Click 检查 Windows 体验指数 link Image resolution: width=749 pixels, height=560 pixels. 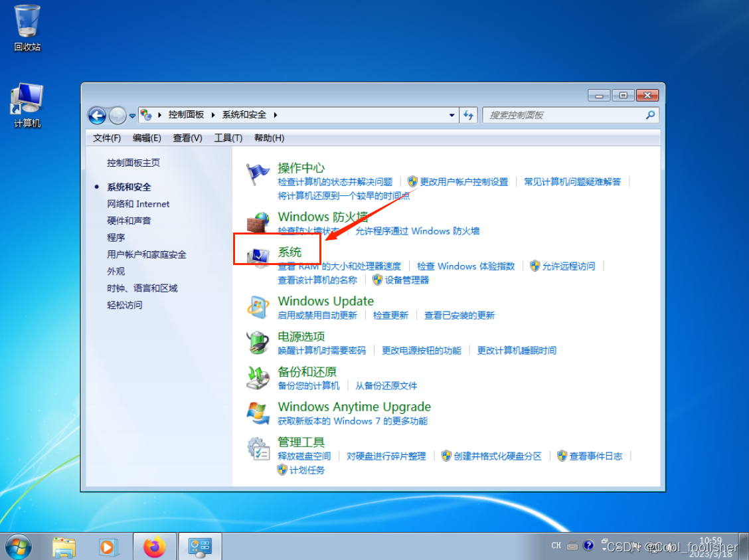(x=465, y=266)
